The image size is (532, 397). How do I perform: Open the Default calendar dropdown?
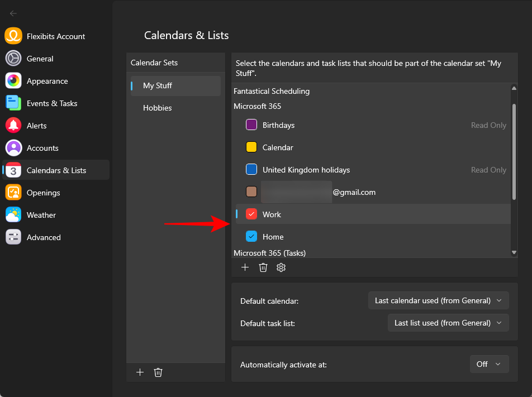click(438, 300)
